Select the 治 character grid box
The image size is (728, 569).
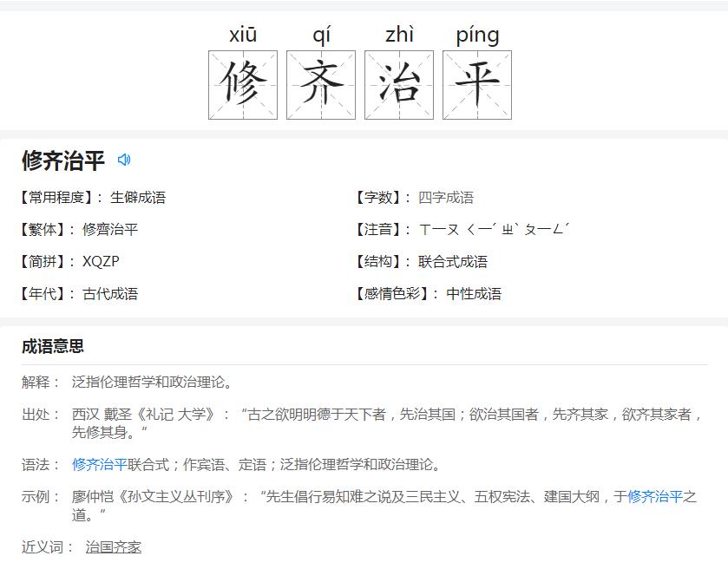[x=399, y=85]
